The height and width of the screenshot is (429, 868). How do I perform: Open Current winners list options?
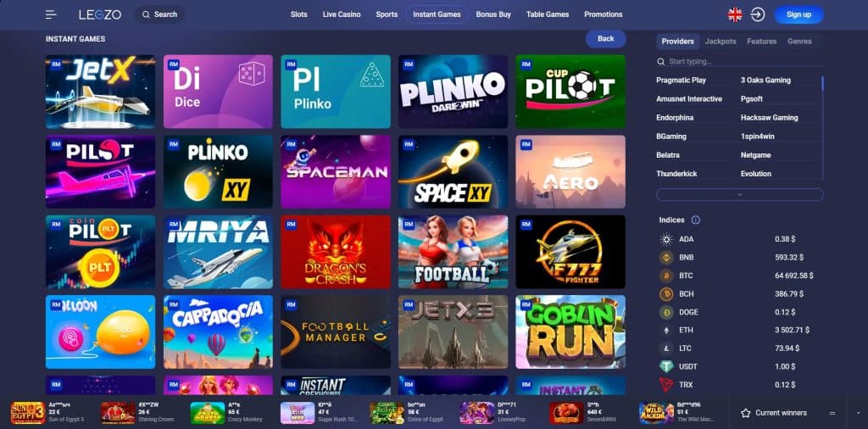point(832,413)
